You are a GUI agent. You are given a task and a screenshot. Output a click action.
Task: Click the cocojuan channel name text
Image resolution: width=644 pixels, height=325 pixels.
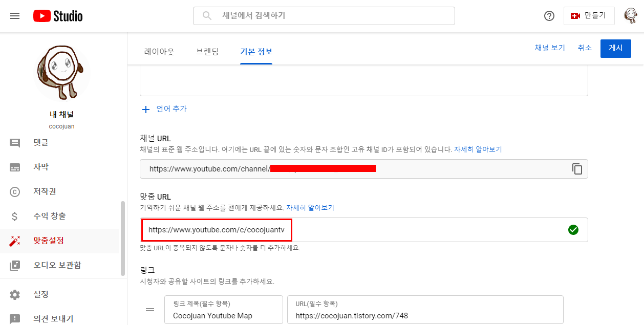click(x=62, y=126)
